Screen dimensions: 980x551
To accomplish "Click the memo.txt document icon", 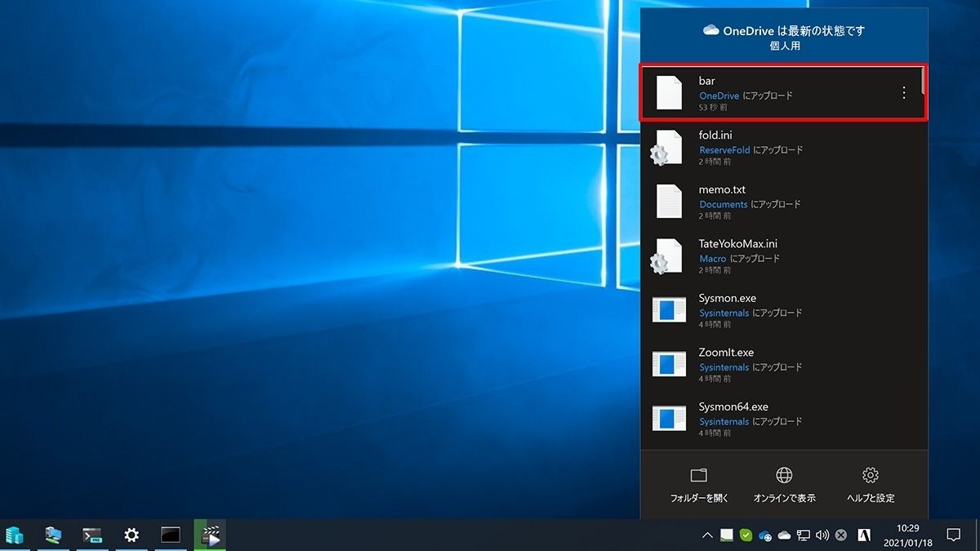I will point(669,202).
